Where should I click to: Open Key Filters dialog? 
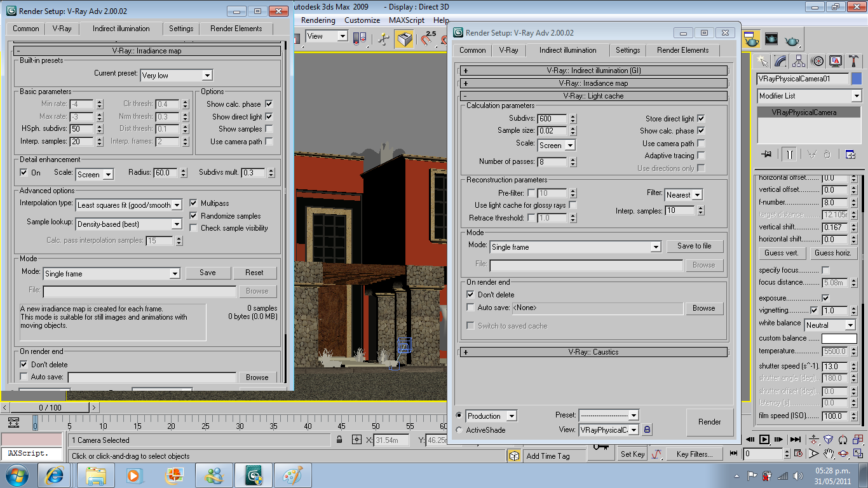pos(695,454)
